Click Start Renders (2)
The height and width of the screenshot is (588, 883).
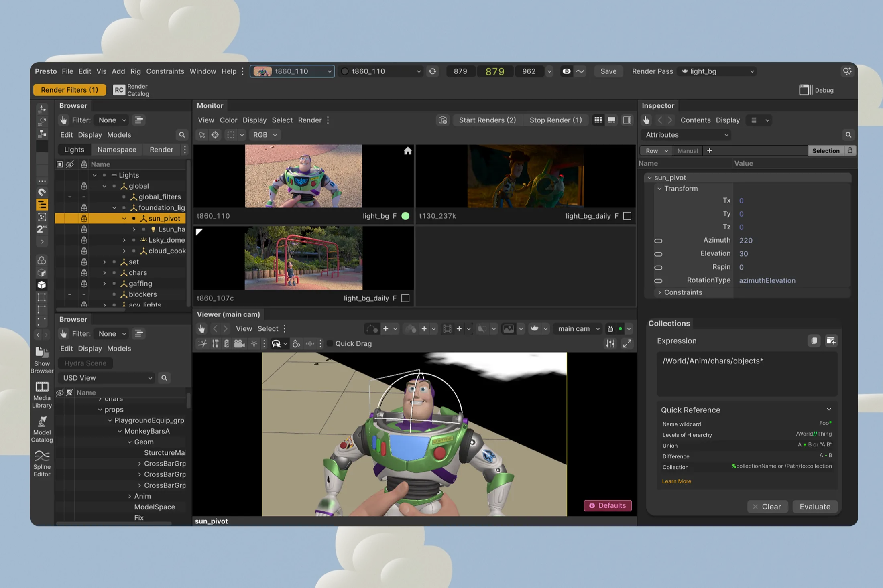(487, 120)
